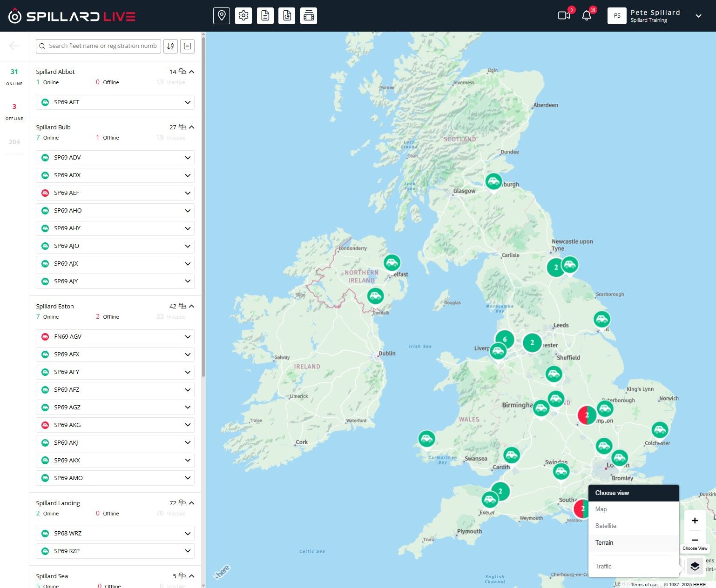Screen dimensions: 716x588
Task: Select the cluster marker showing 6 near Liverpool
Action: tap(505, 339)
